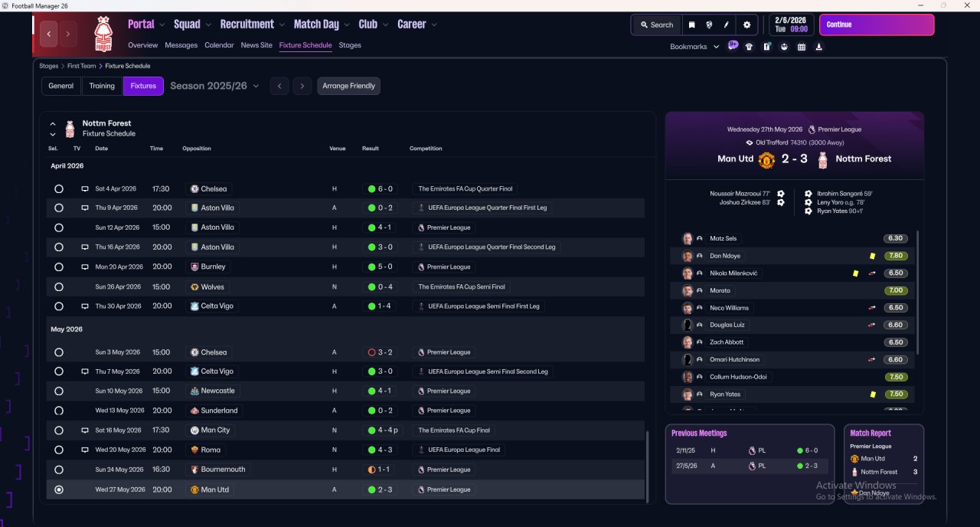Viewport: 980px width, 527px height.
Task: Click Neco Williams' substitution arrows icon
Action: (872, 308)
